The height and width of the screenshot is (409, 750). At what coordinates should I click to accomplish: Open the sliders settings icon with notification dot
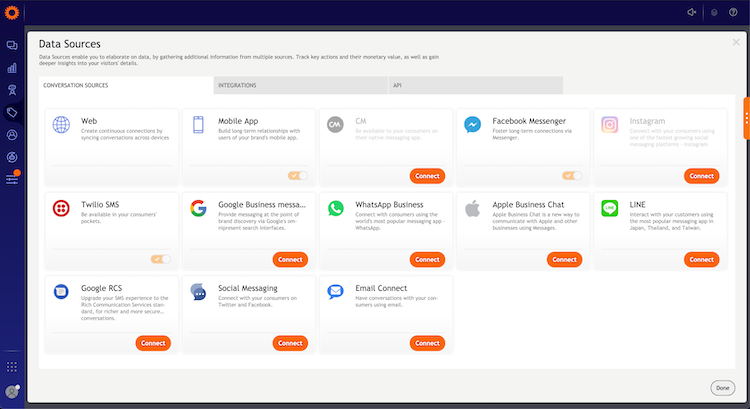(x=12, y=178)
